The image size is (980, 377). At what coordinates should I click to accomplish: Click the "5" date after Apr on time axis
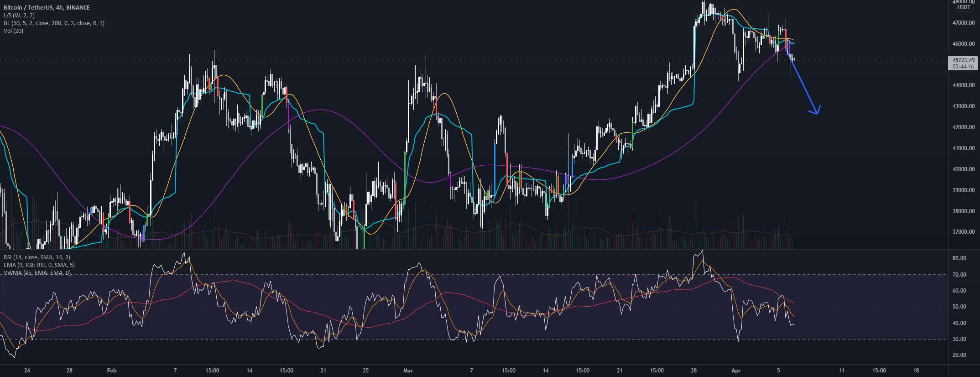click(x=778, y=371)
